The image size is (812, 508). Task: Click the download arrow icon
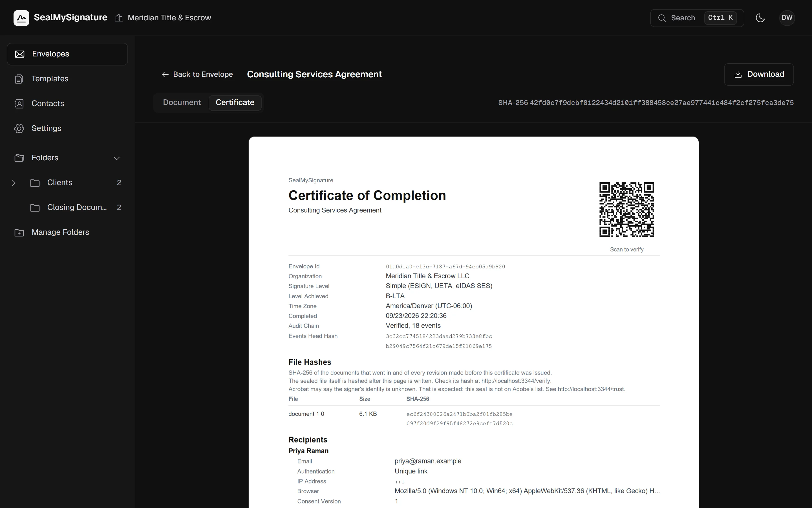point(738,74)
